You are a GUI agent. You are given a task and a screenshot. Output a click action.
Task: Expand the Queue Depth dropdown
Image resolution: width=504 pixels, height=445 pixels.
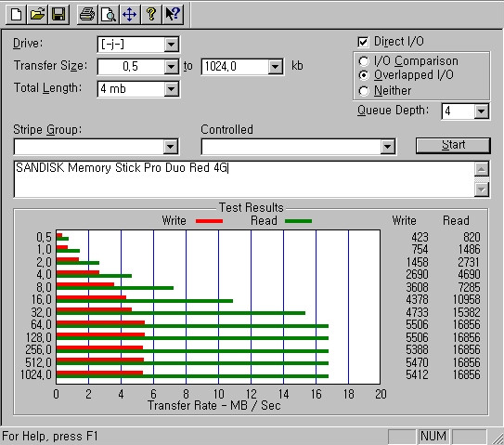tap(481, 111)
